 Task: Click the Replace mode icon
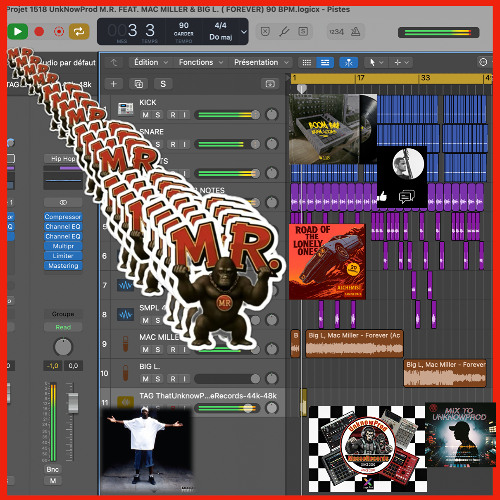point(265,32)
